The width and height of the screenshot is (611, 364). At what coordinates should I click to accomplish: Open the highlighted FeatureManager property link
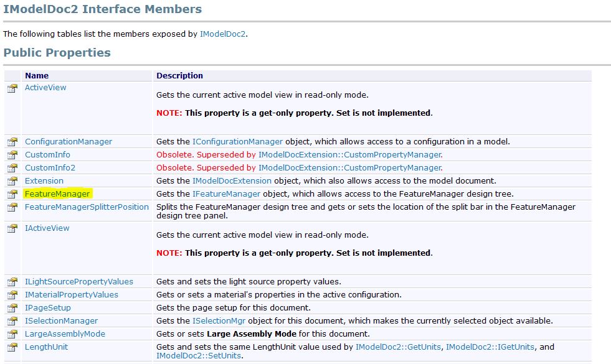57,194
